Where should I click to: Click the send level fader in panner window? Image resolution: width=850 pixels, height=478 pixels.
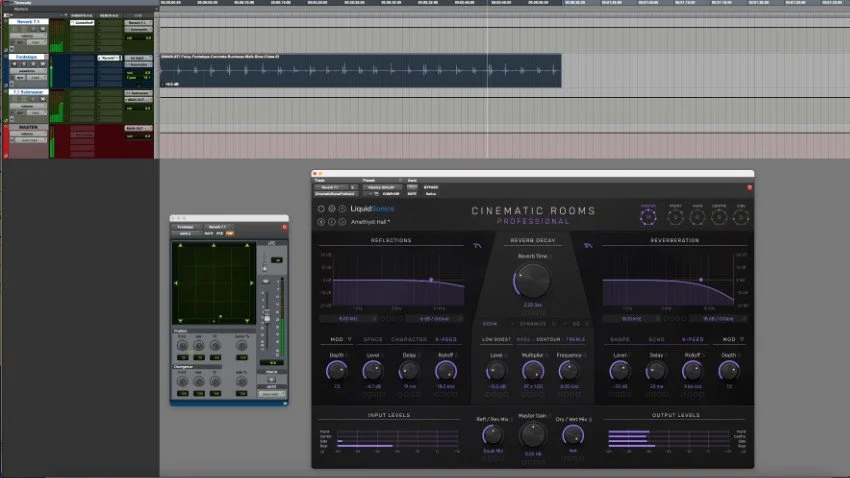point(267,318)
